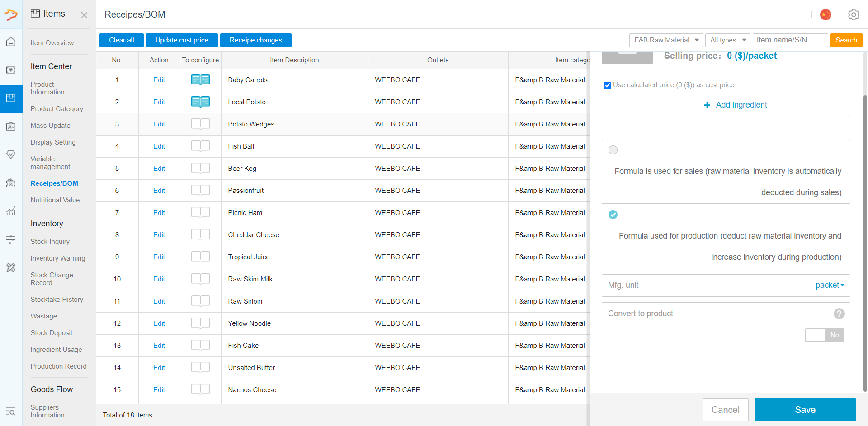Click the orange app logo icon
The width and height of the screenshot is (868, 426).
point(11,15)
